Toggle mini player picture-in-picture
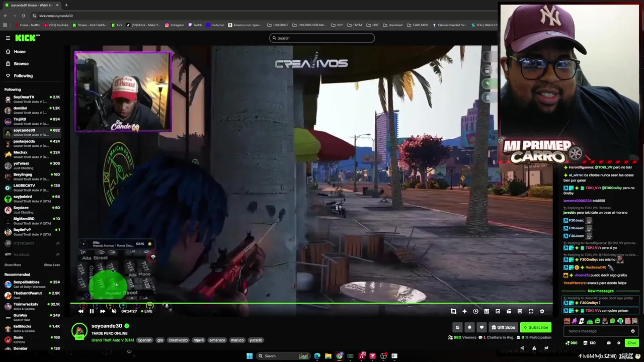Screen dimensions: 644x362 click(498, 311)
